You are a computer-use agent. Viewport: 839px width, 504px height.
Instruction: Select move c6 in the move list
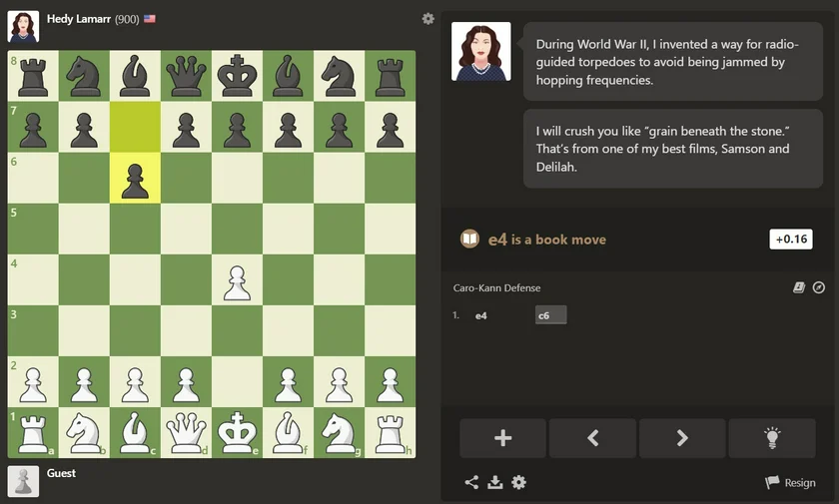(549, 315)
